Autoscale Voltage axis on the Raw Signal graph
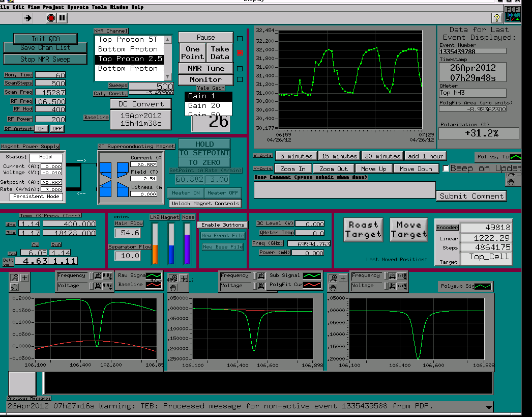532x417 pixels. tap(98, 286)
